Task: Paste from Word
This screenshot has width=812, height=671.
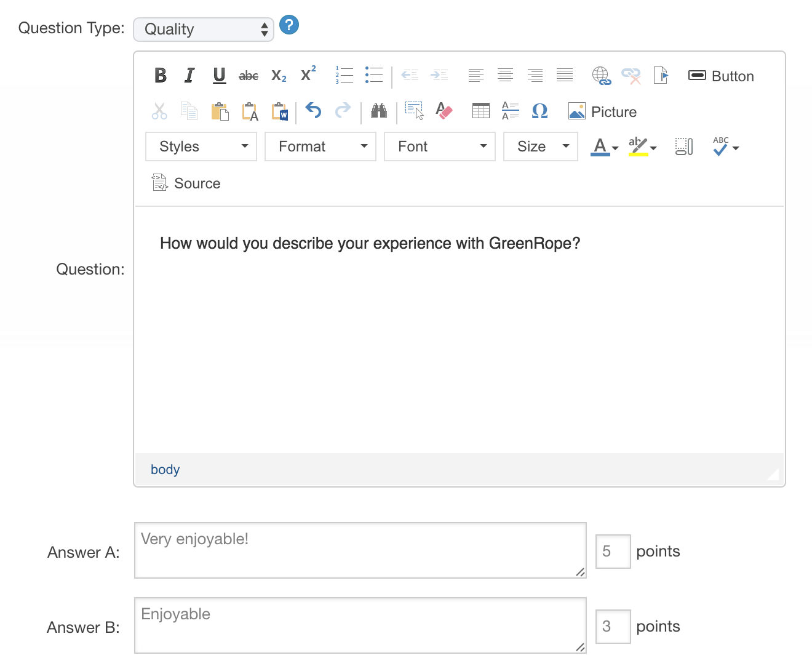Action: pos(280,111)
